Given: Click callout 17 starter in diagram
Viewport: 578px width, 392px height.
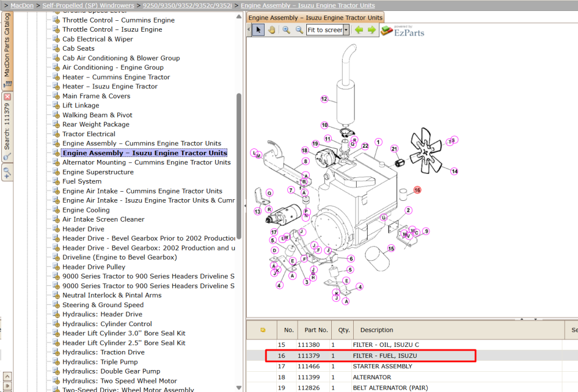Looking at the screenshot, I should [x=274, y=232].
